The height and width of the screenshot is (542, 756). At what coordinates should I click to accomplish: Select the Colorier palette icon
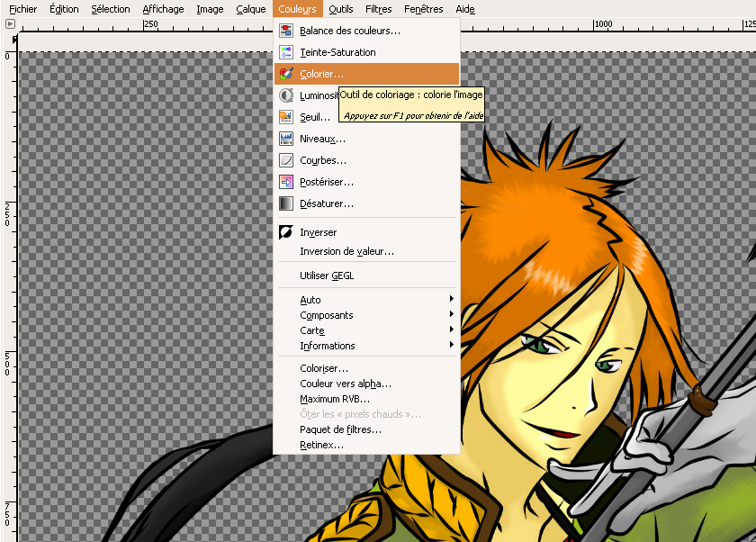(286, 74)
